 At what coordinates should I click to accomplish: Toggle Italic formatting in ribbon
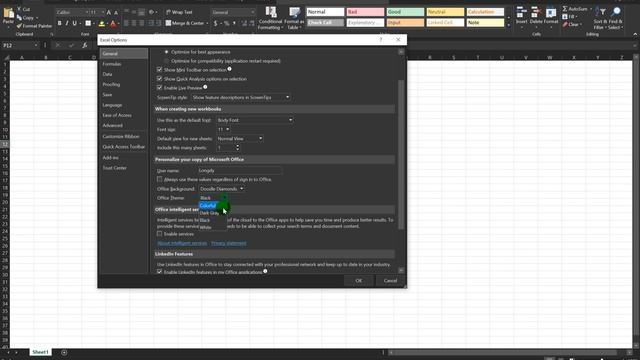pyautogui.click(x=67, y=24)
